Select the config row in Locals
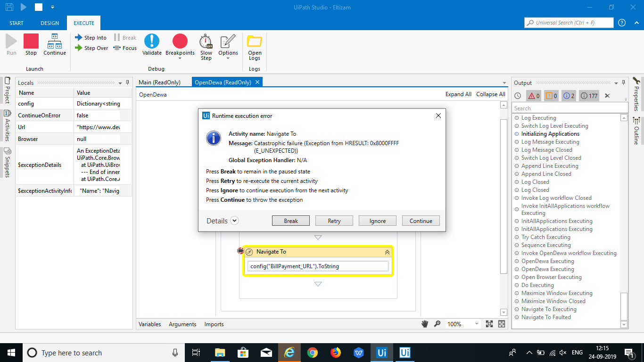 74,104
